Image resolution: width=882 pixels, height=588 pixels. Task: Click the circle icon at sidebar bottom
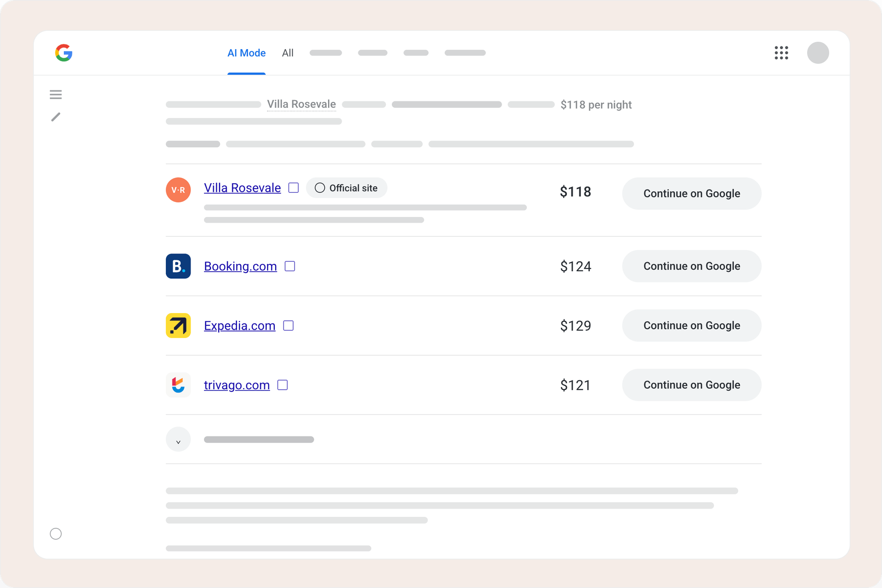click(x=56, y=534)
